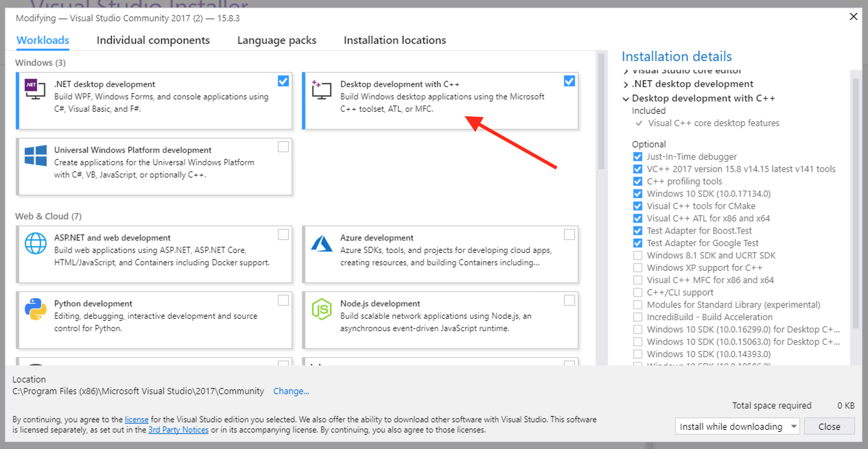868x449 pixels.
Task: Click the Web & Cloud (7) heading
Action: coord(48,217)
